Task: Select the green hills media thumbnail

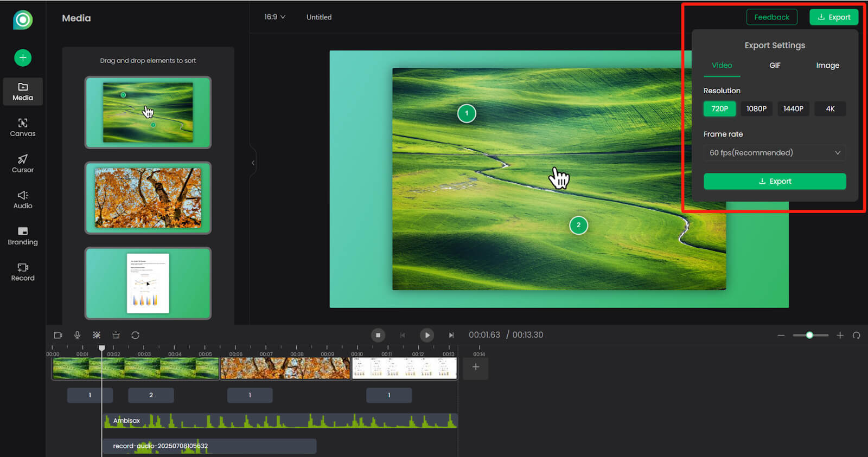Action: 148,112
